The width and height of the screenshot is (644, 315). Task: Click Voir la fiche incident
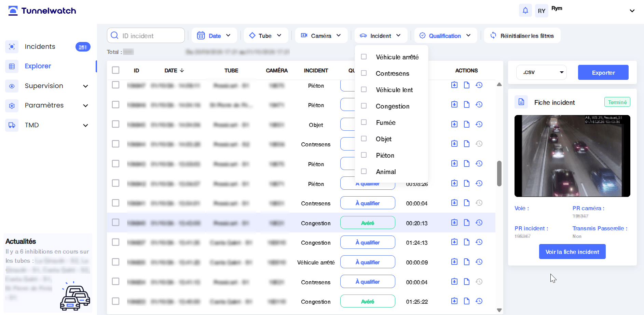(x=572, y=252)
